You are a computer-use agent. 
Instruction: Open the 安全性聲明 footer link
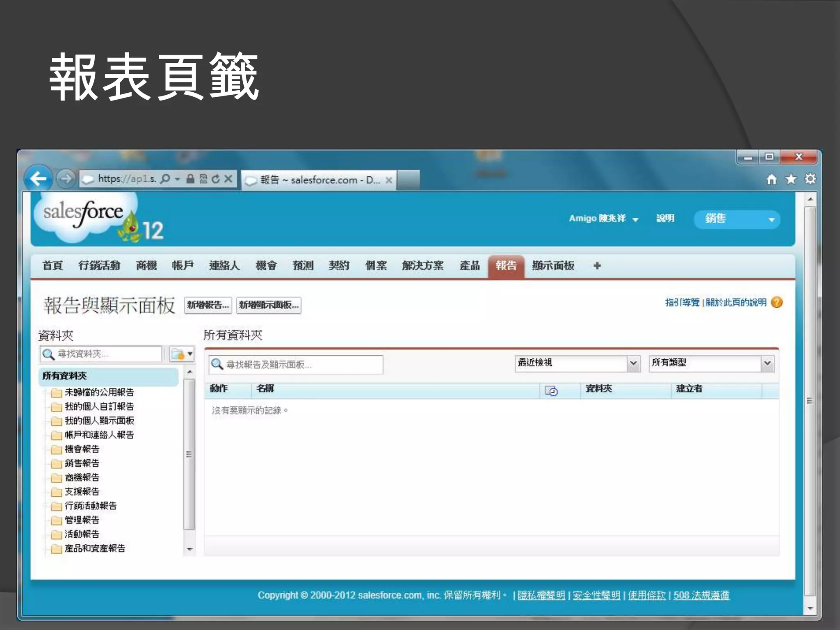(x=596, y=595)
